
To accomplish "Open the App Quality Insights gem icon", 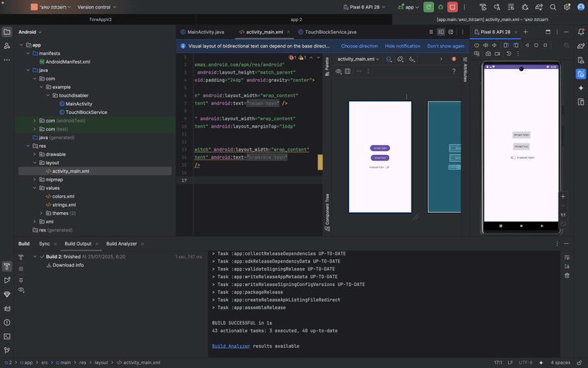I will 7,294.
